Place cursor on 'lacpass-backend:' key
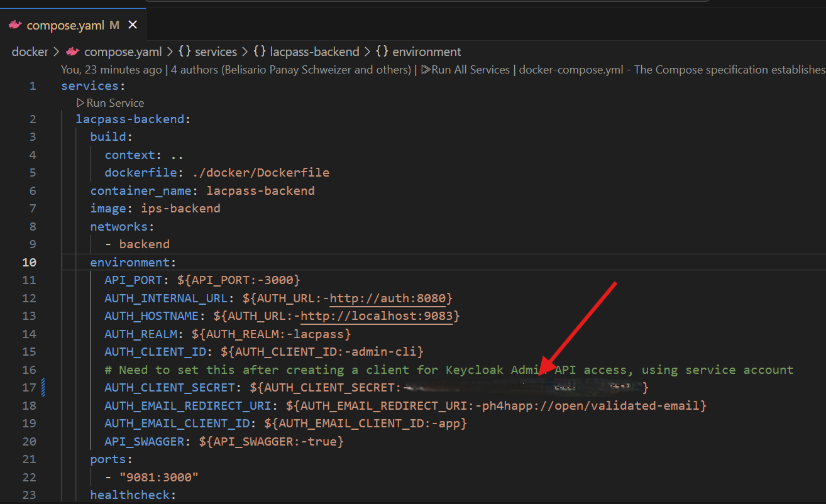826x504 pixels. coord(133,119)
